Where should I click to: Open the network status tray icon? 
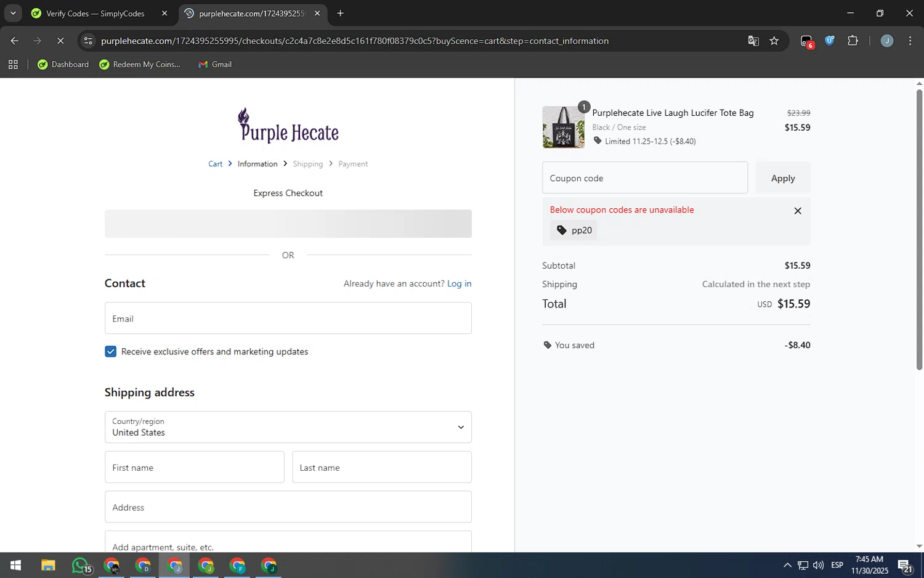(x=803, y=565)
